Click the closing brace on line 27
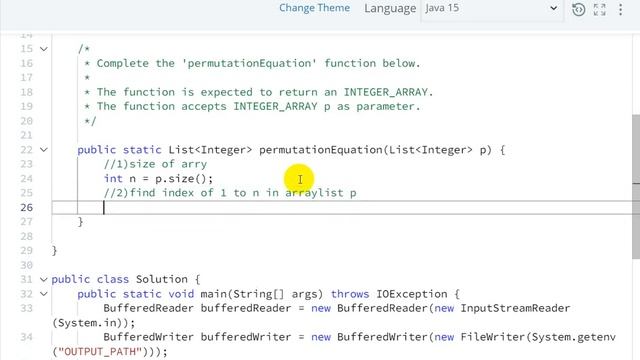640x360 pixels. pyautogui.click(x=80, y=222)
